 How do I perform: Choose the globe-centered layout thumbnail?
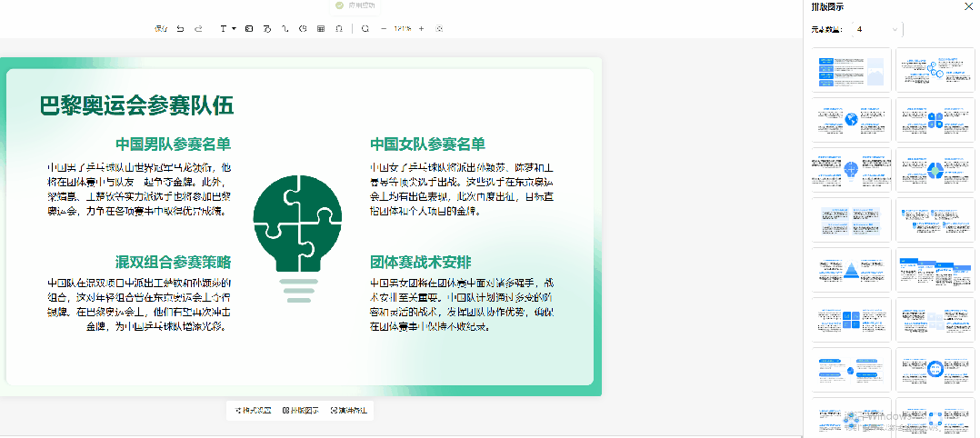click(x=851, y=120)
